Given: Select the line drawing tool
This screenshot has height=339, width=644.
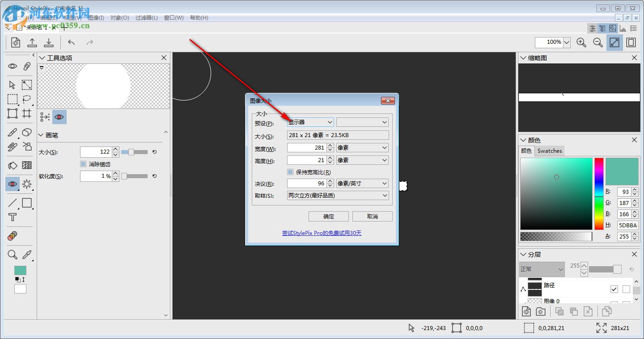Looking at the screenshot, I should (x=12, y=203).
